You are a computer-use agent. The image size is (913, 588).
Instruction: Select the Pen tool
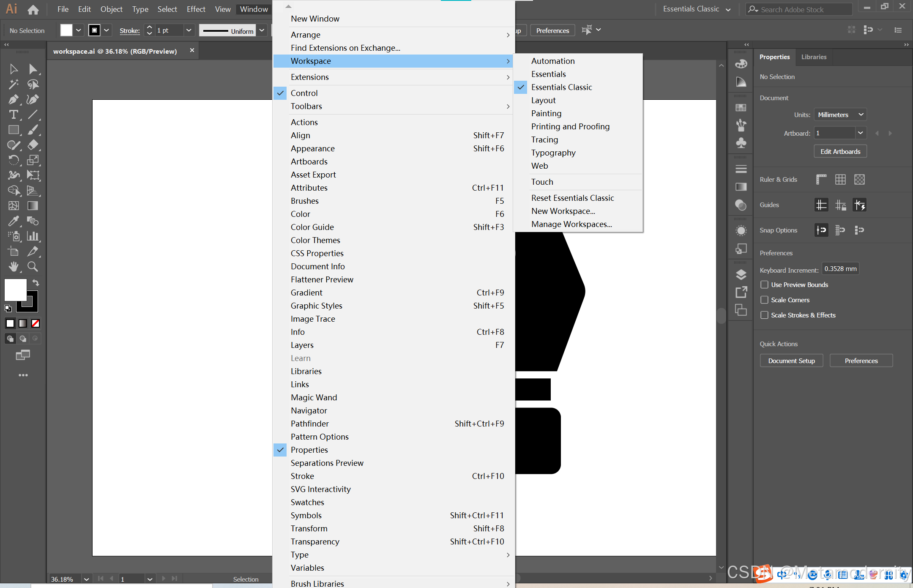click(x=13, y=100)
